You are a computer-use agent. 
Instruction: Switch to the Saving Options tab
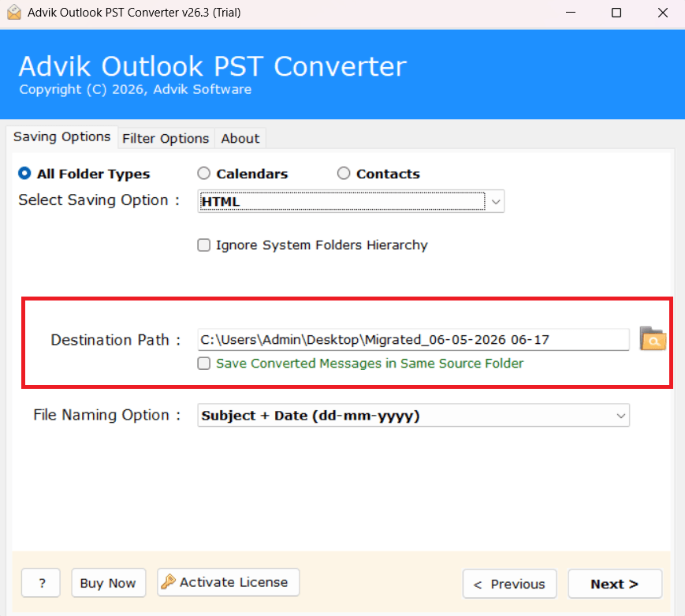62,137
